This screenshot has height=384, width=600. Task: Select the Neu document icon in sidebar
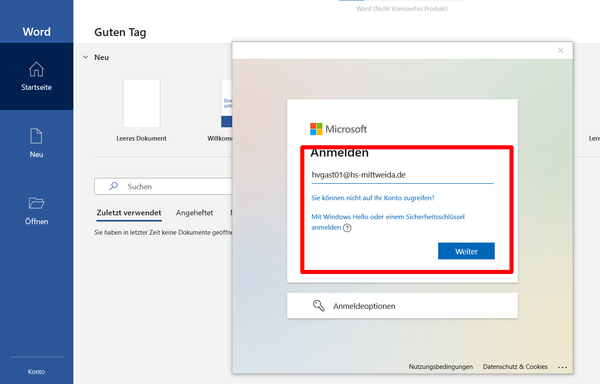pyautogui.click(x=36, y=136)
